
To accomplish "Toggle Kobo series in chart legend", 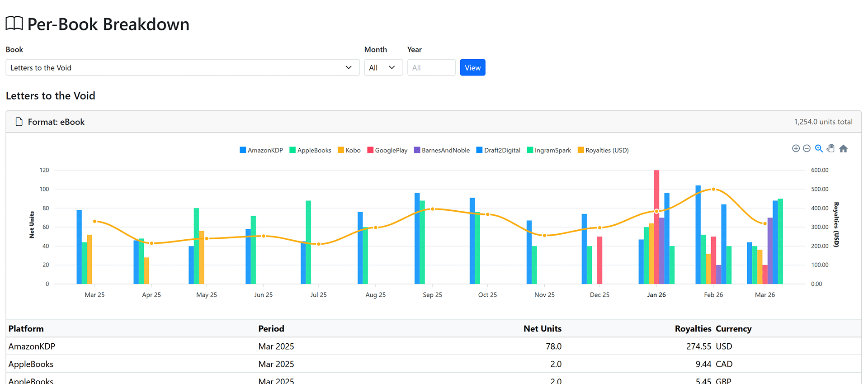I will pos(349,150).
